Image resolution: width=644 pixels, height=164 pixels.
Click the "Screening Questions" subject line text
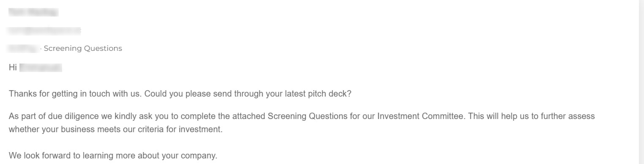(83, 48)
